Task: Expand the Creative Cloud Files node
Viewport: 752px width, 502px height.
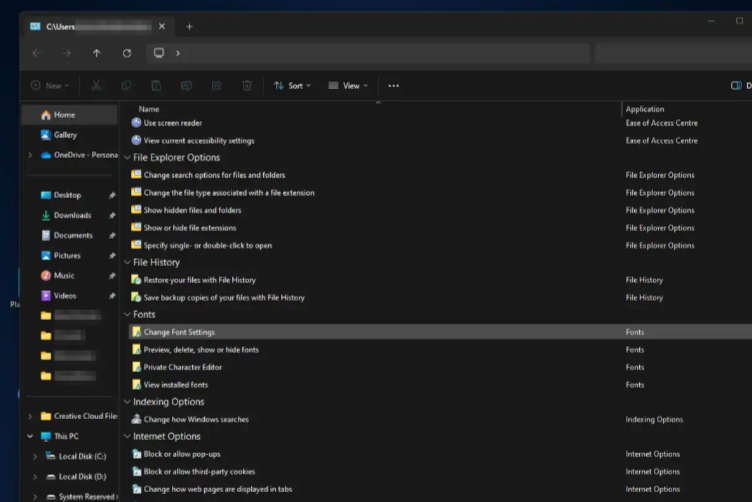Action: pyautogui.click(x=30, y=416)
